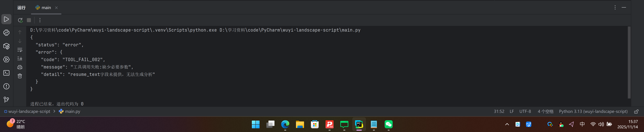Click the "status": "error" line

(x=59, y=45)
